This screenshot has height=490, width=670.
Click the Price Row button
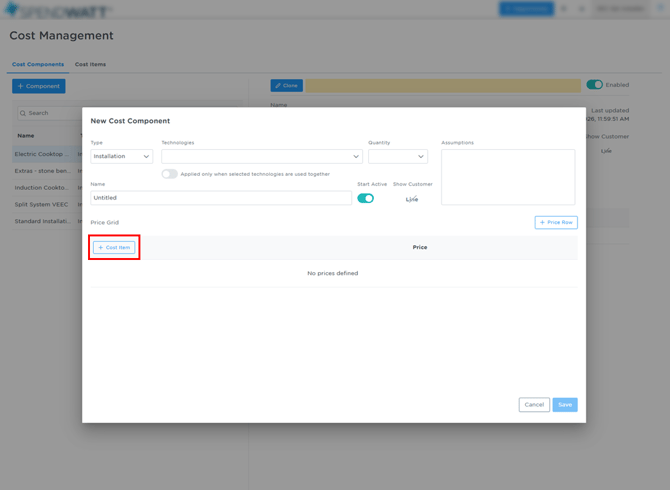pyautogui.click(x=556, y=222)
